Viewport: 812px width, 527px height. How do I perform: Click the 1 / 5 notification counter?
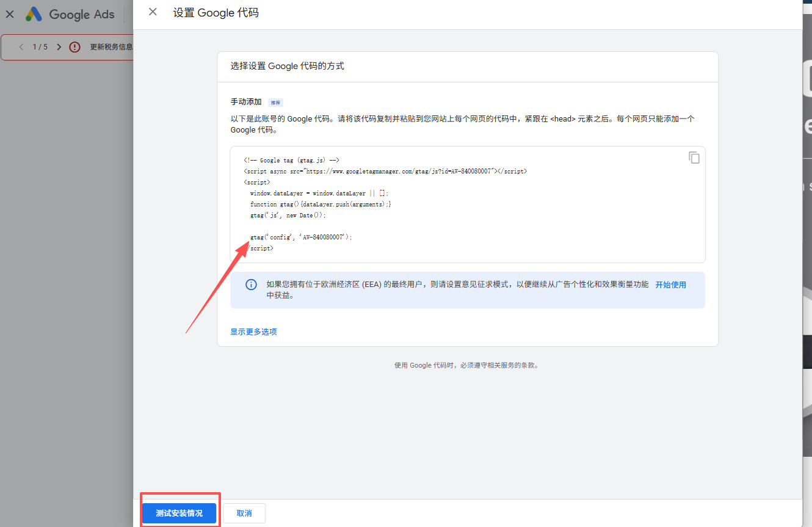coord(40,47)
